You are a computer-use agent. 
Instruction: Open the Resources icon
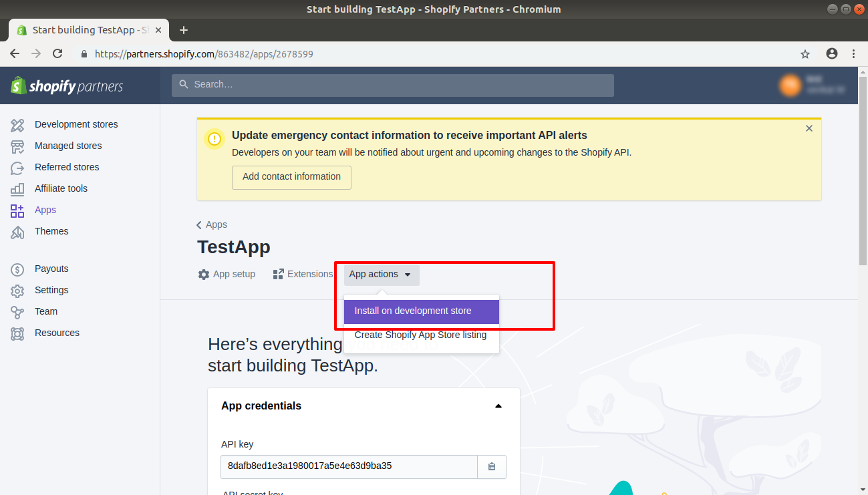click(x=17, y=333)
